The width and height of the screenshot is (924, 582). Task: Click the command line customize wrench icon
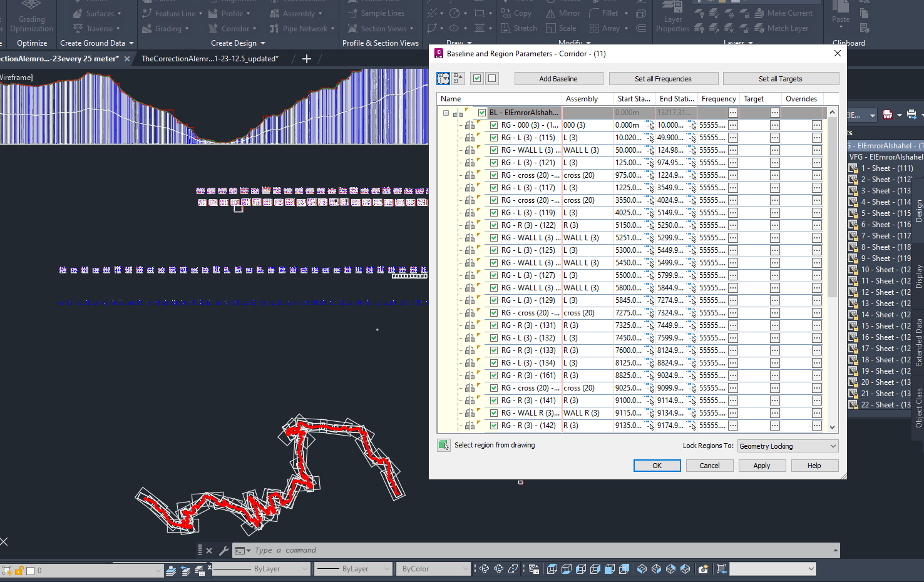[x=223, y=551]
